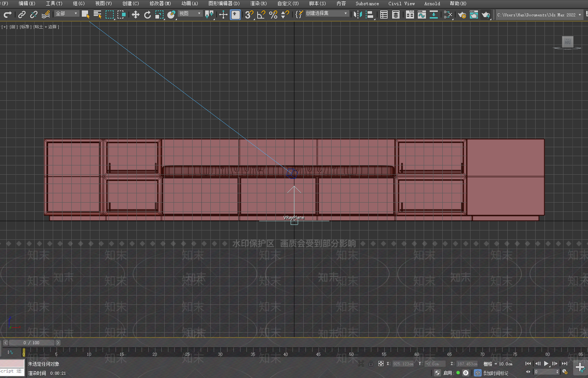
Task: Click the Previous Frame button
Action: pos(538,364)
